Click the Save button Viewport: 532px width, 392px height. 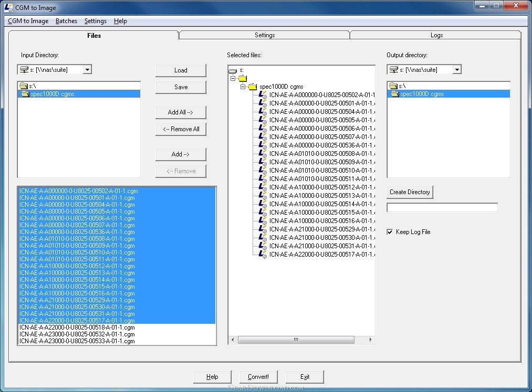(x=181, y=87)
